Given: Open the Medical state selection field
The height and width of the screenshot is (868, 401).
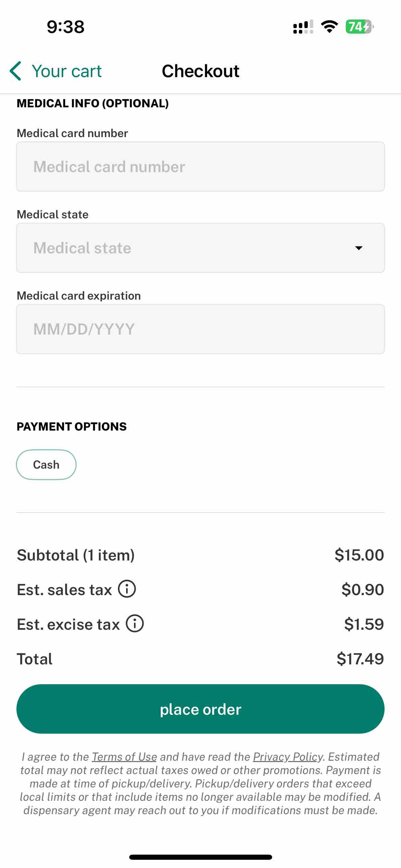Looking at the screenshot, I should click(x=200, y=248).
